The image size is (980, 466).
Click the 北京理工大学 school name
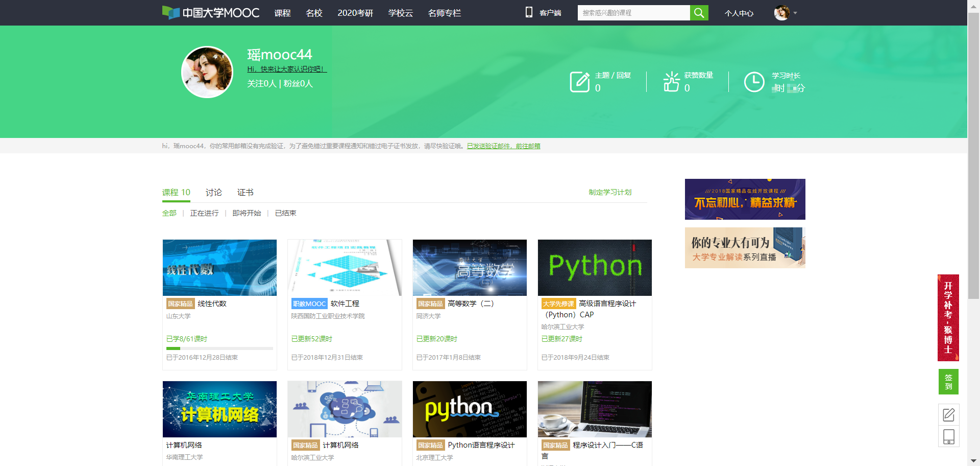coord(434,458)
